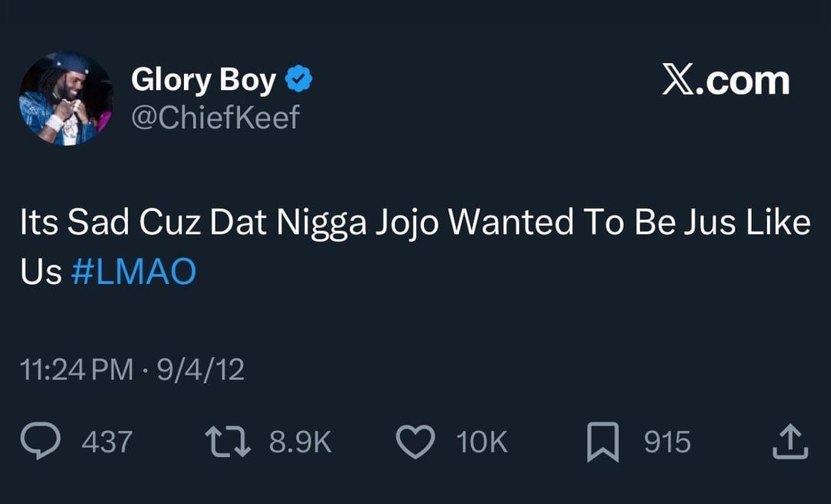Click the 915 bookmarks count
Viewport: 831px width, 504px height.
667,442
